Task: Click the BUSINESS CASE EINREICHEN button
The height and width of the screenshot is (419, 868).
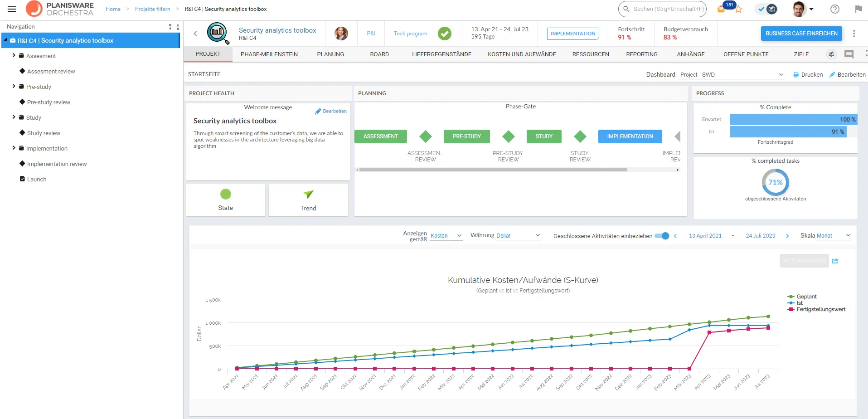Action: coord(801,34)
